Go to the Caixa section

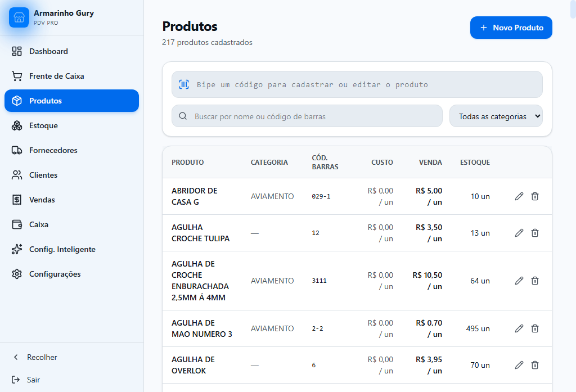pyautogui.click(x=71, y=224)
